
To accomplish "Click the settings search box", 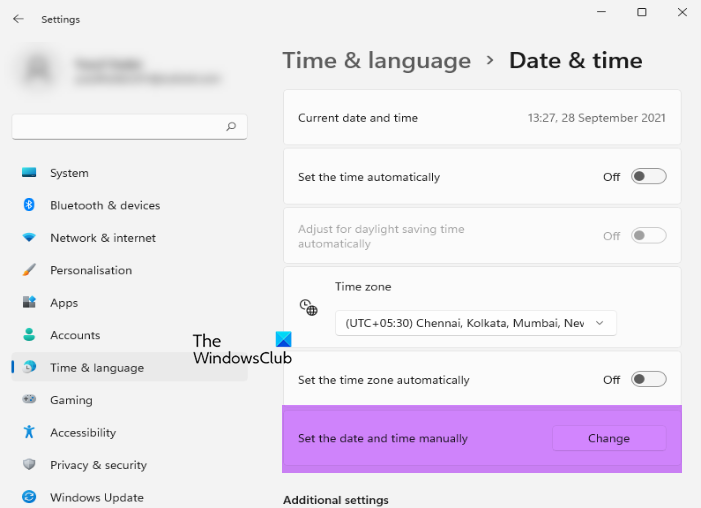I will pyautogui.click(x=118, y=127).
